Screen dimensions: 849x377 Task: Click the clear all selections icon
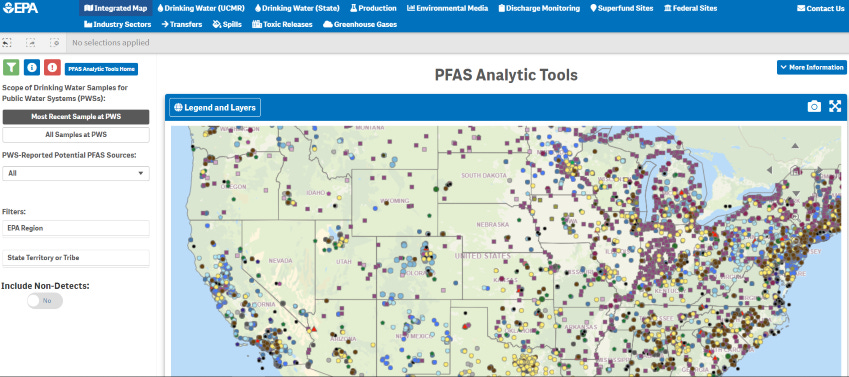point(54,42)
